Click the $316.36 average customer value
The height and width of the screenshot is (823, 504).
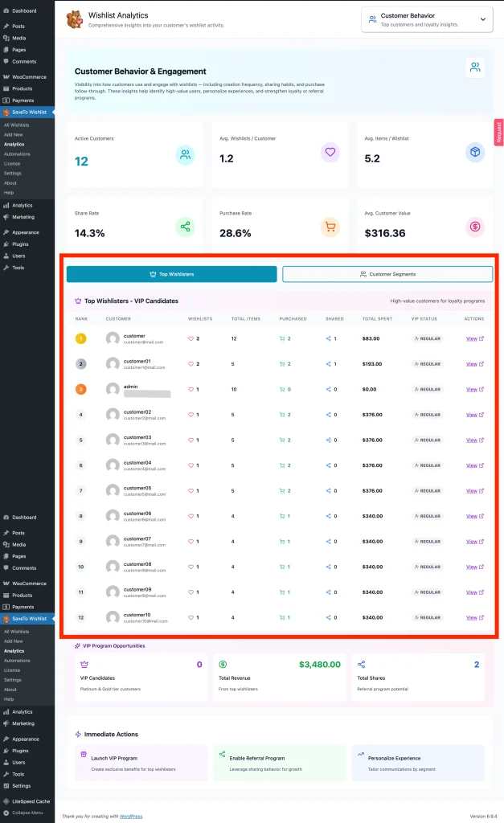(x=385, y=233)
